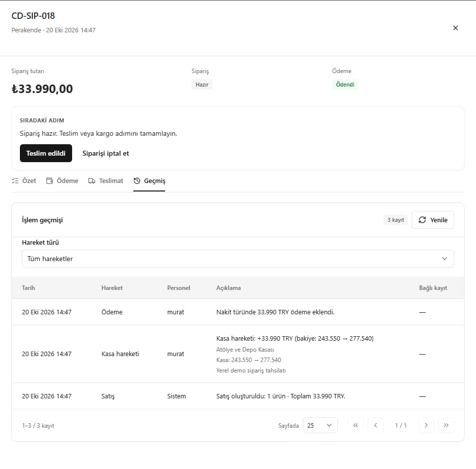Go to the next page of records
This screenshot has height=469, width=476.
coord(426,425)
